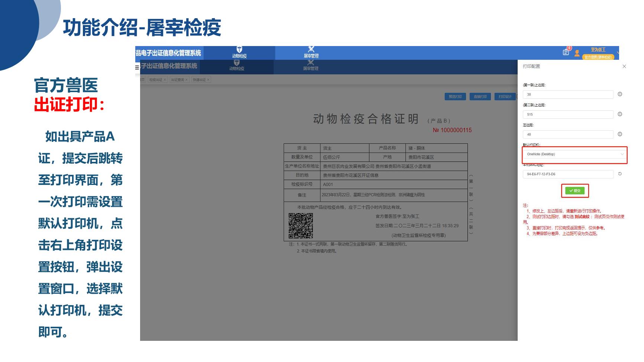Click the first-copy top margin input field
This screenshot has width=644, height=362.
pos(567,95)
